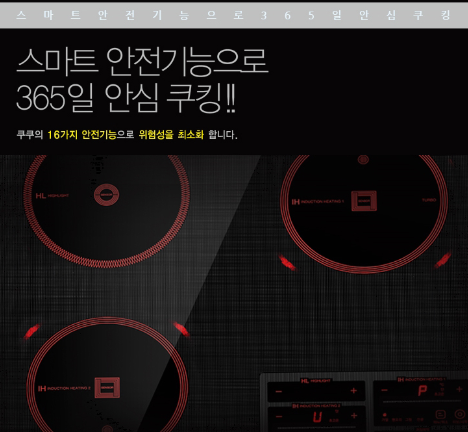Screen dimensions: 468x432
Task: Click the small circle icon atop IH1 burner
Action: (x=363, y=159)
